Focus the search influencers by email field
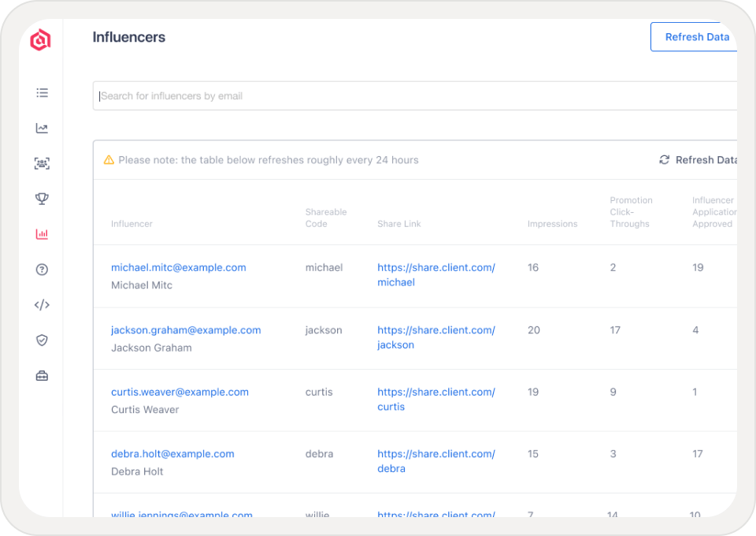 417,96
